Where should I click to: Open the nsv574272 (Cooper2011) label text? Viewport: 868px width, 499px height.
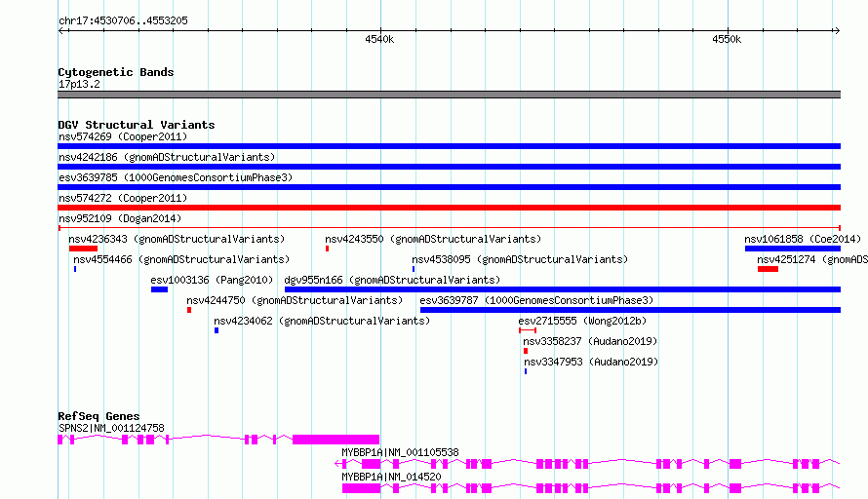[x=123, y=198]
